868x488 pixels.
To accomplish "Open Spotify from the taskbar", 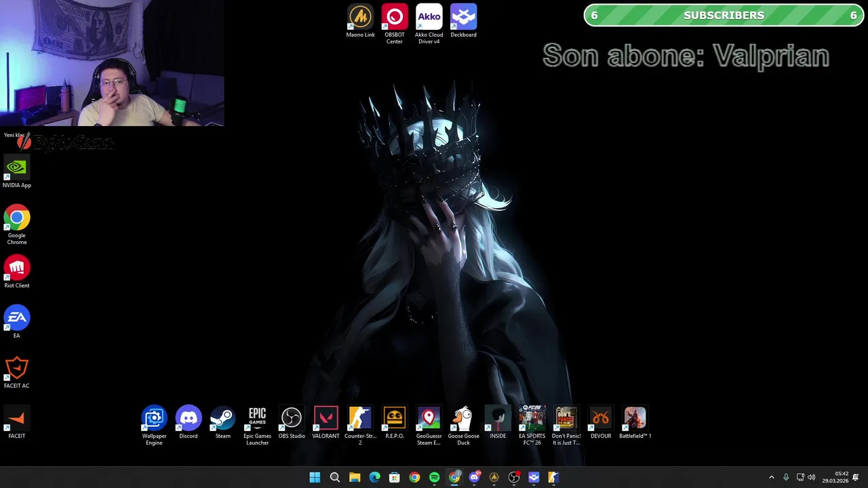I will [x=434, y=477].
